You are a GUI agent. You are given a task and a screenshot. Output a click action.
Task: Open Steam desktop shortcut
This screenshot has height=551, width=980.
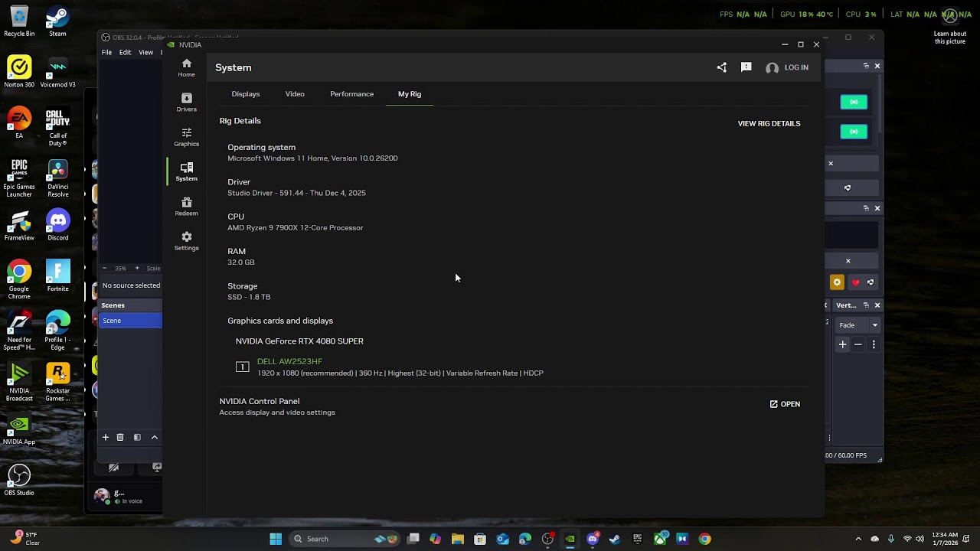pos(57,21)
